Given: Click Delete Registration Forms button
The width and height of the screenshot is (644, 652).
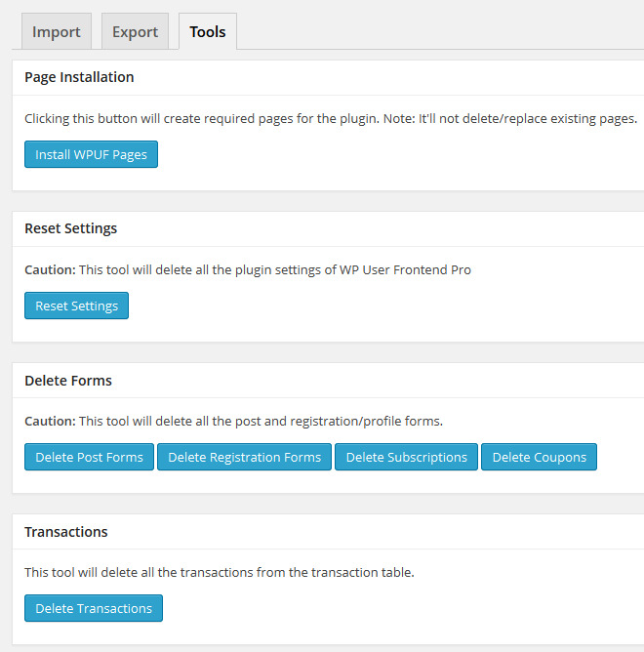Looking at the screenshot, I should [245, 457].
